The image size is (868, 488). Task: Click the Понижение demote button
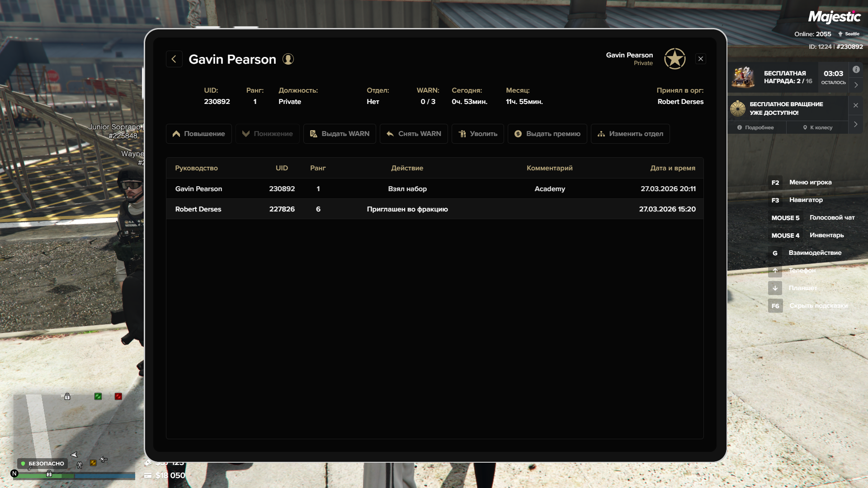267,134
